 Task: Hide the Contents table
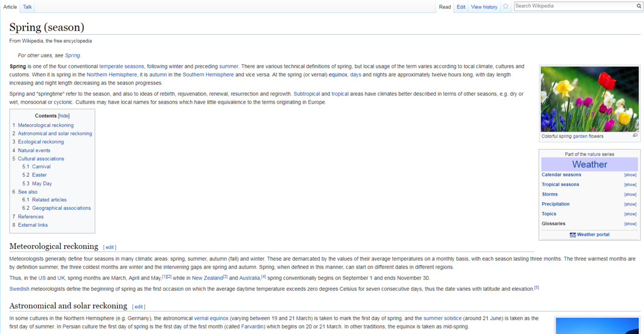point(64,116)
